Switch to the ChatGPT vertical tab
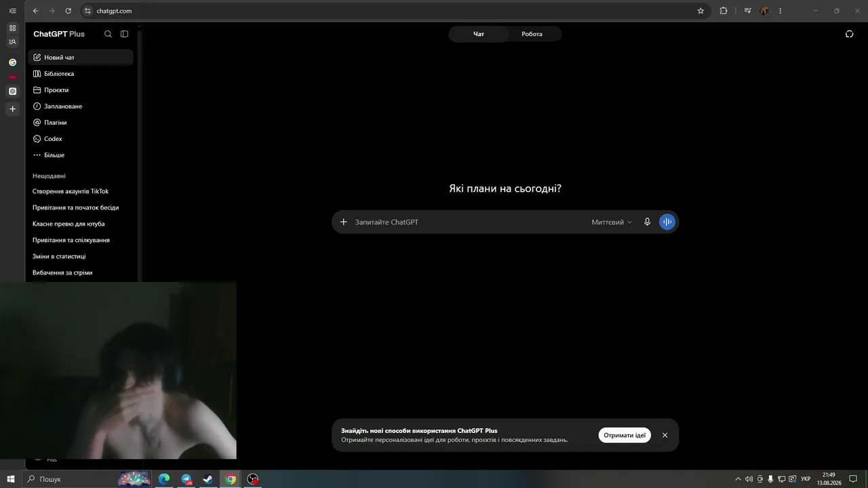868x488 pixels. click(12, 91)
